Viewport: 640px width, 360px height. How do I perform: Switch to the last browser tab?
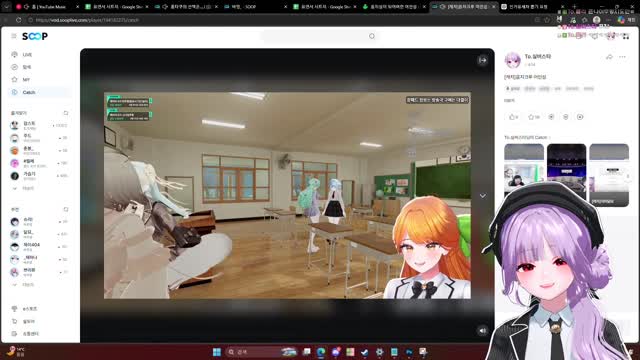click(533, 7)
